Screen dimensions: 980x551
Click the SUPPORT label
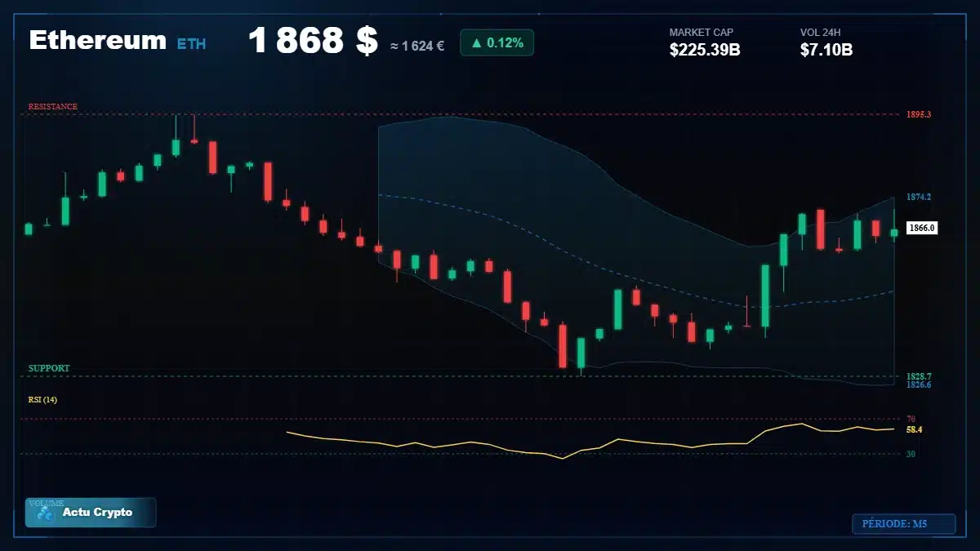(x=49, y=368)
